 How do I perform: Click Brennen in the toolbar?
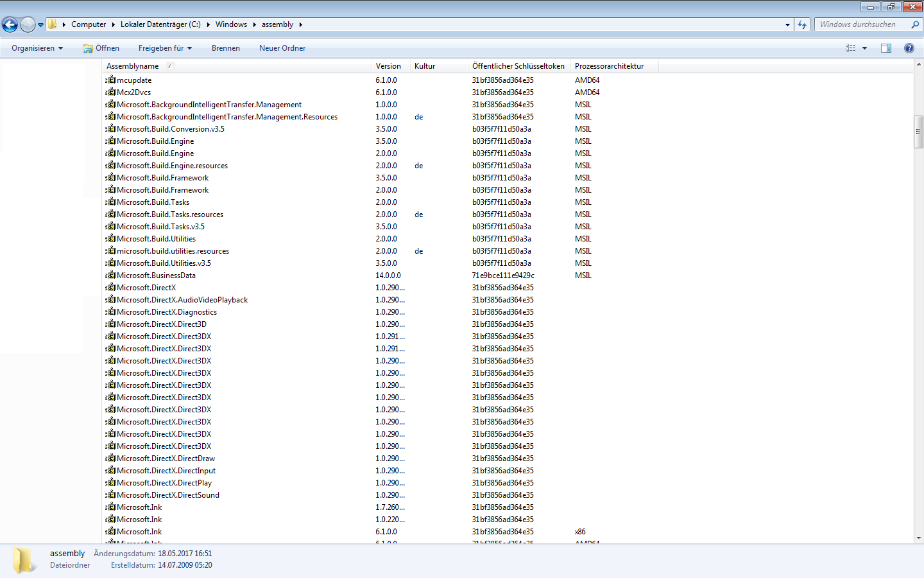[226, 48]
